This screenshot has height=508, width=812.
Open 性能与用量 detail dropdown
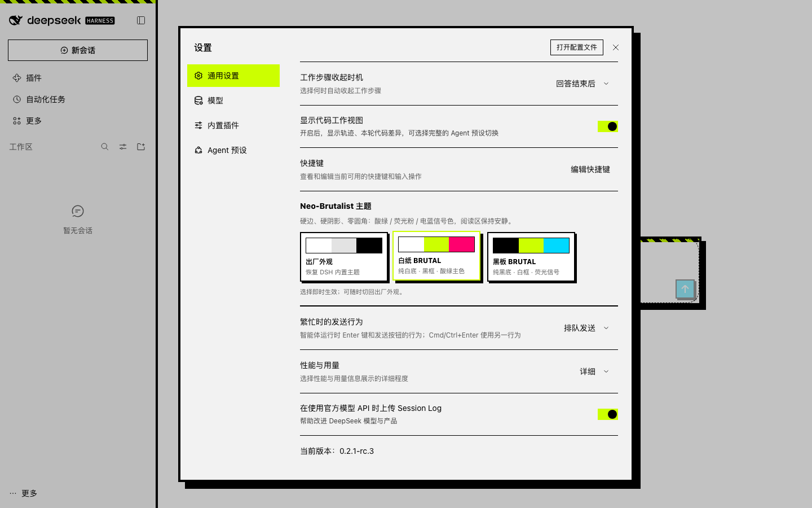594,371
